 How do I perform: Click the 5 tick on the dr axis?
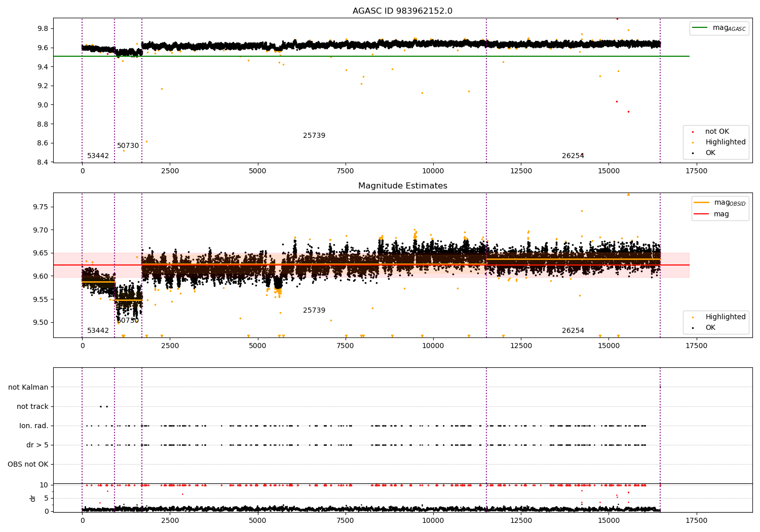tap(46, 498)
